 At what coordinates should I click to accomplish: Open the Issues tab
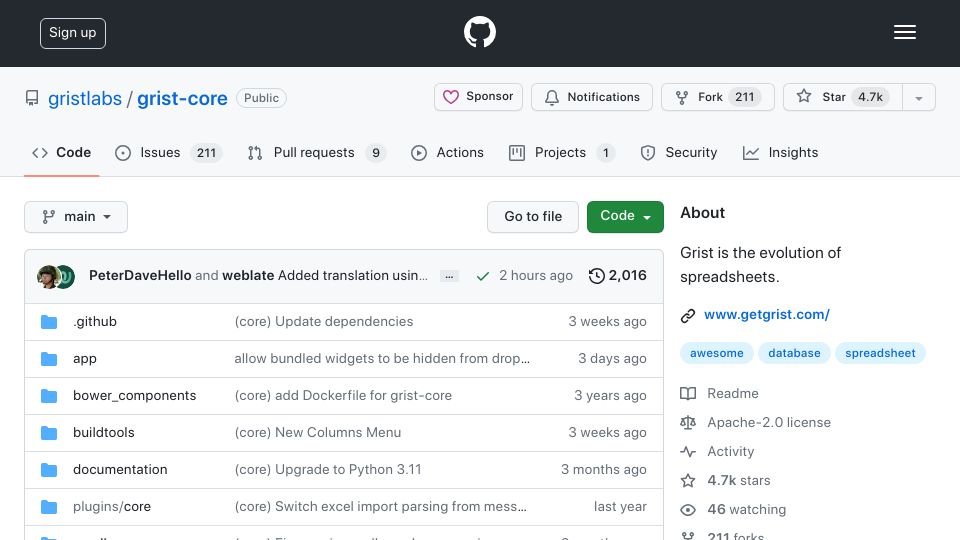(x=168, y=153)
